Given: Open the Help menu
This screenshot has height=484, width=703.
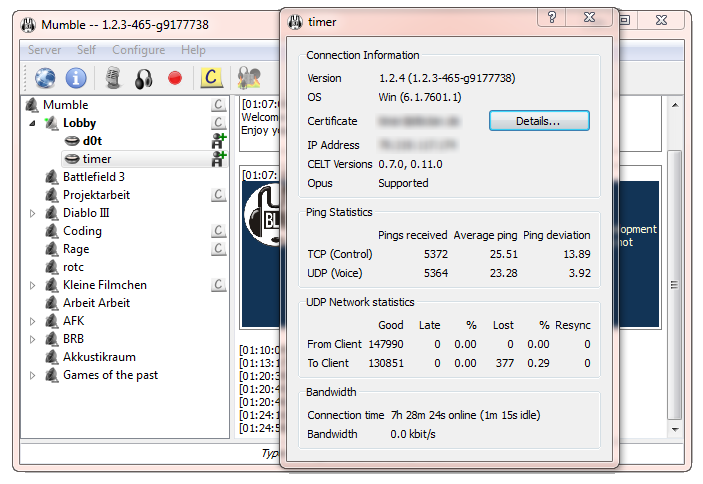Looking at the screenshot, I should tap(193, 50).
